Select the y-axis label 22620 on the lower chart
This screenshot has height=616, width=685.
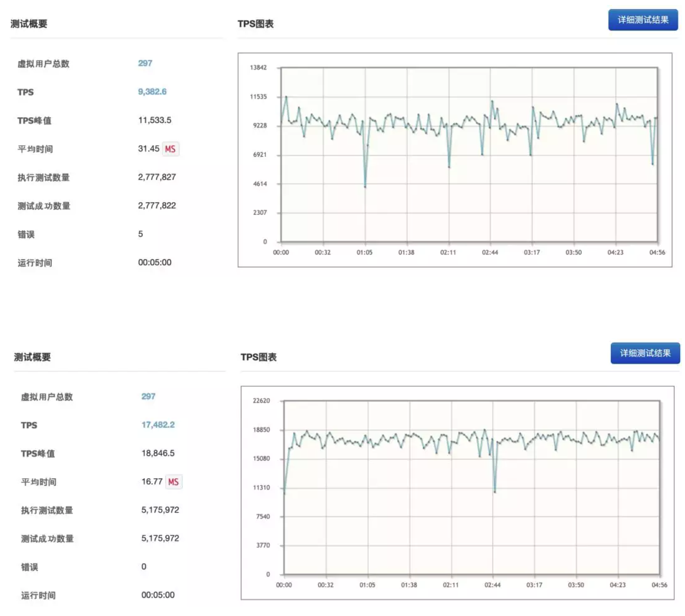(261, 401)
